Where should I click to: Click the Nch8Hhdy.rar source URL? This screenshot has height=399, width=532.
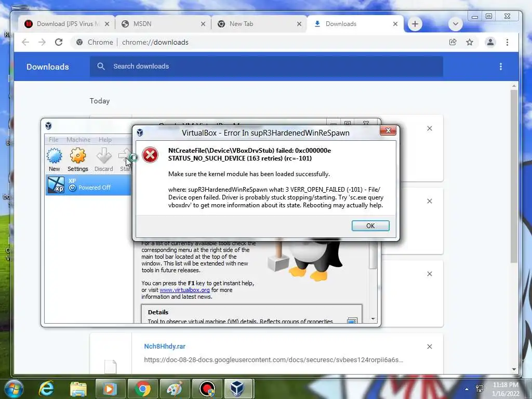pos(273,360)
